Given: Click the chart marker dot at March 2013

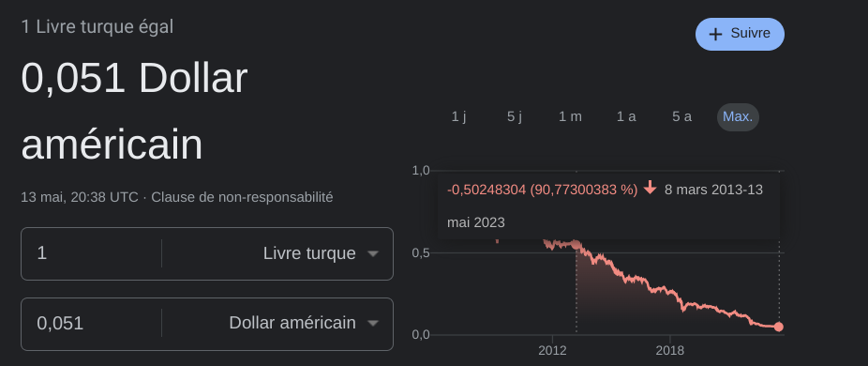Looking at the screenshot, I should click(576, 244).
